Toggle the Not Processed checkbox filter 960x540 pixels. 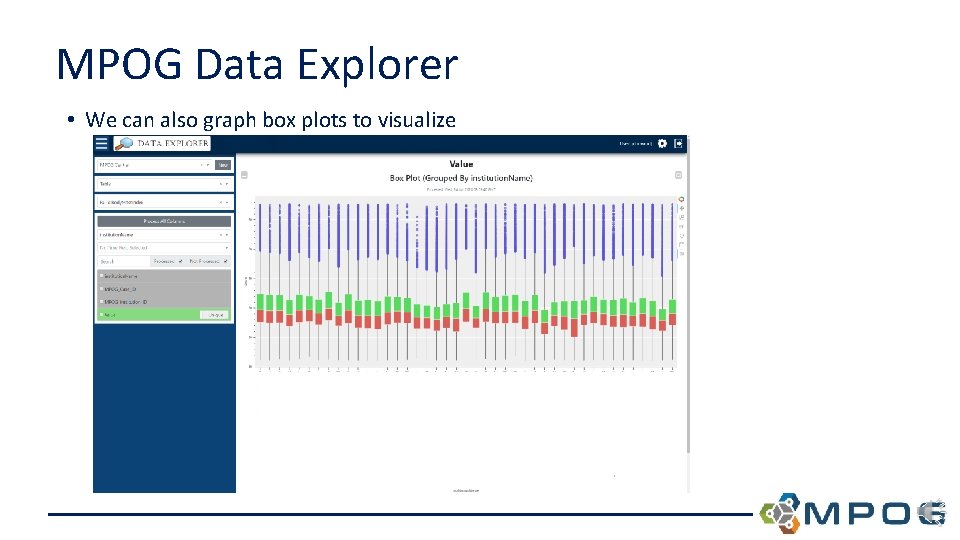(x=225, y=261)
